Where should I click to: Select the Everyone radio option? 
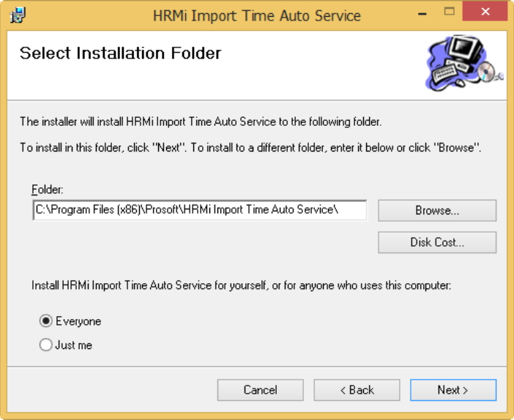pos(45,320)
